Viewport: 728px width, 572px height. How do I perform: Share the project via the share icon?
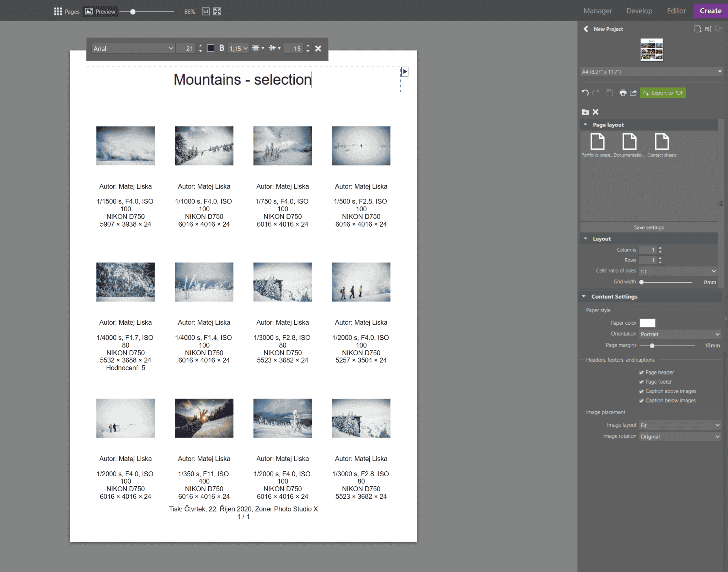633,92
